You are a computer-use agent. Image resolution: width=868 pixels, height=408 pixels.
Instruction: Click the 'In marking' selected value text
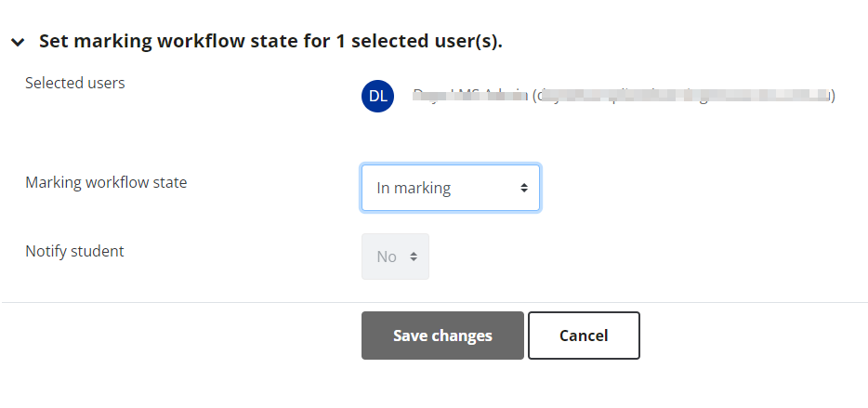click(x=414, y=189)
